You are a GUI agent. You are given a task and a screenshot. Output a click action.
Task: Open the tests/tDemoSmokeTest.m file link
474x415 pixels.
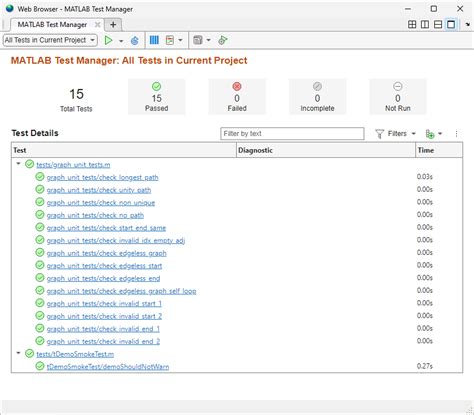click(x=75, y=354)
